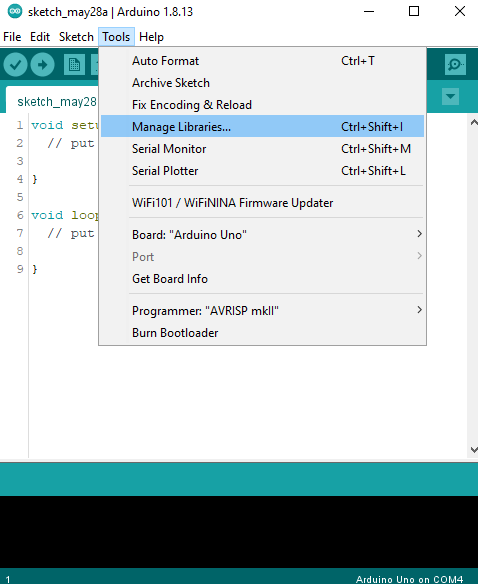Choose Auto Format from Tools menu
The image size is (478, 584).
click(262, 61)
